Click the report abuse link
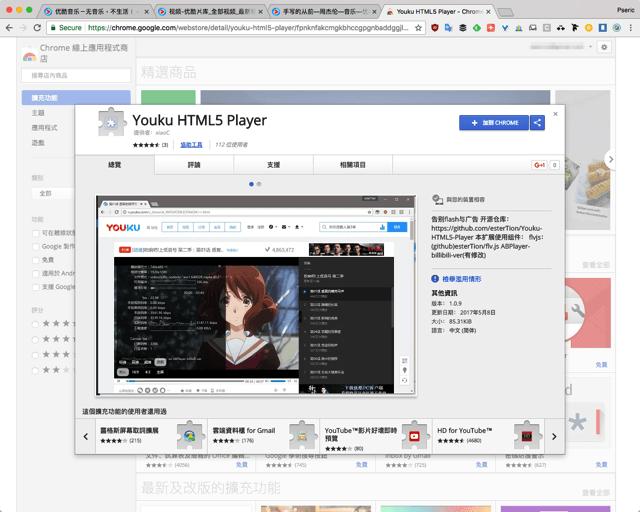The height and width of the screenshot is (512, 640). (462, 279)
